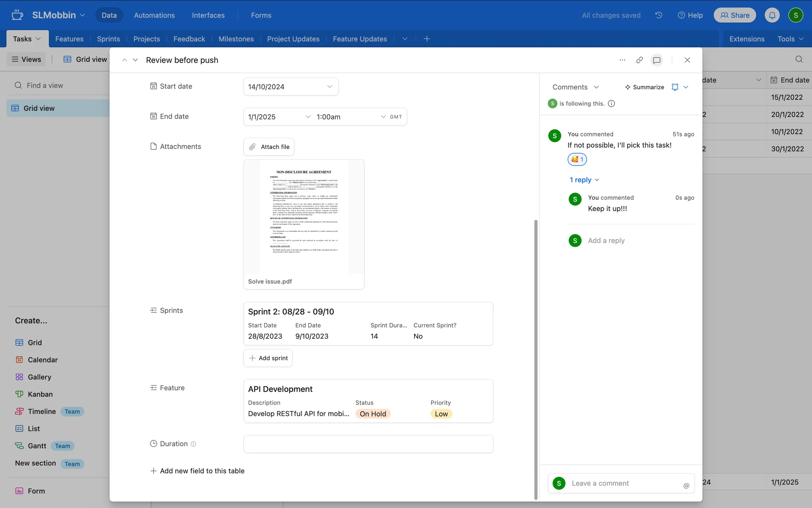Viewport: 812px width, 508px height.
Task: Open base revision history clock icon
Action: click(658, 15)
